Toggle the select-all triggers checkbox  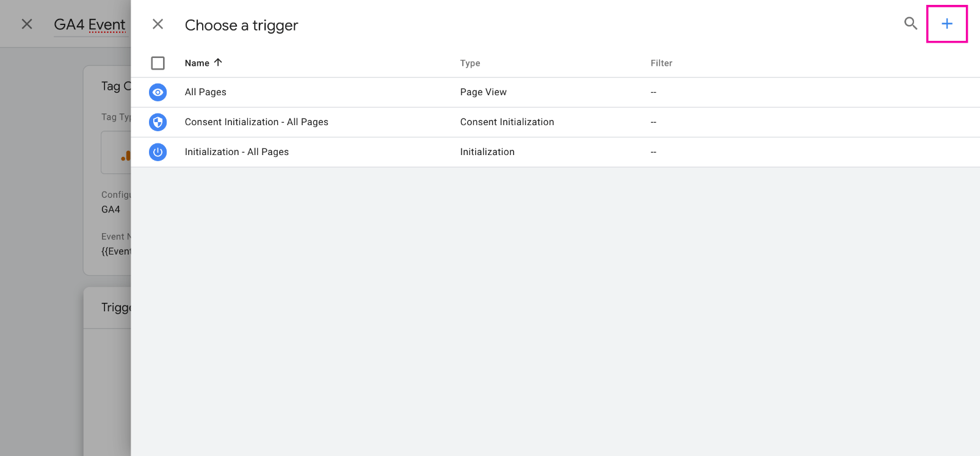158,63
